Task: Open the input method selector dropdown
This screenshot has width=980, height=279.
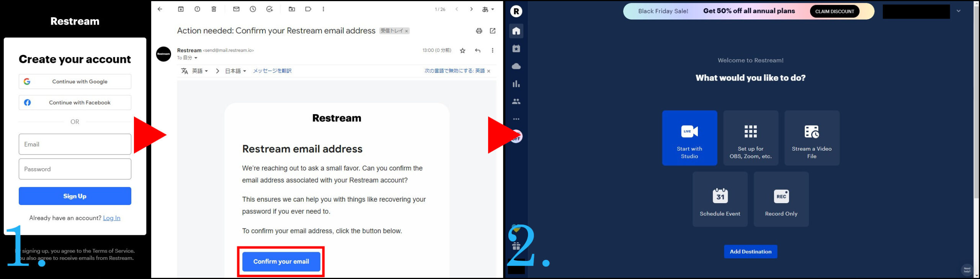Action: coord(488,10)
